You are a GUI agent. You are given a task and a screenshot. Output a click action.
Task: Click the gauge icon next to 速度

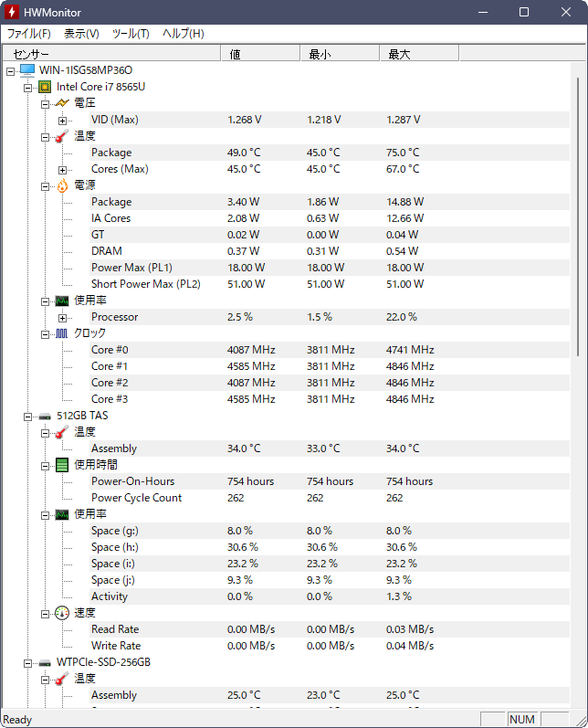click(62, 613)
